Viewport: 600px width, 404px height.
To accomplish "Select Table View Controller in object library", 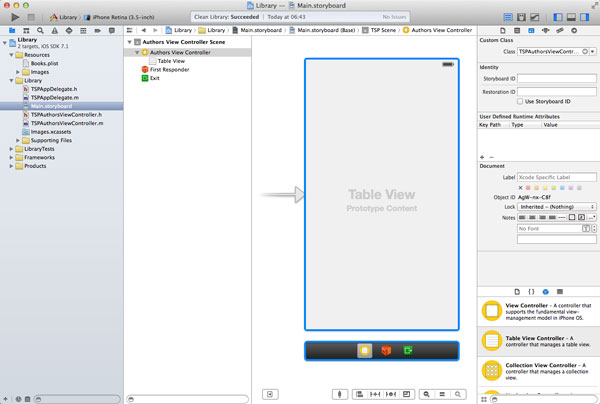I will (x=539, y=341).
